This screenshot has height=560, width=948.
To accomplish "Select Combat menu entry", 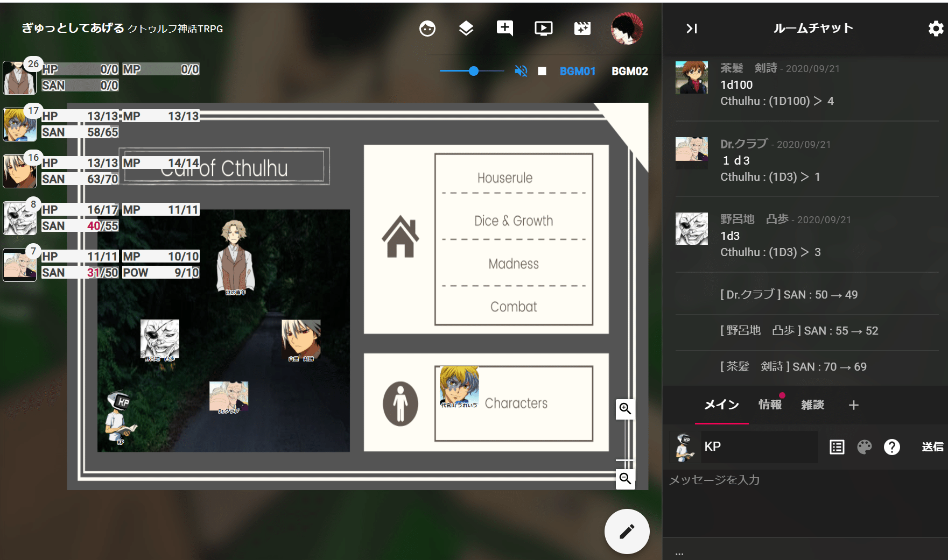I will click(514, 307).
